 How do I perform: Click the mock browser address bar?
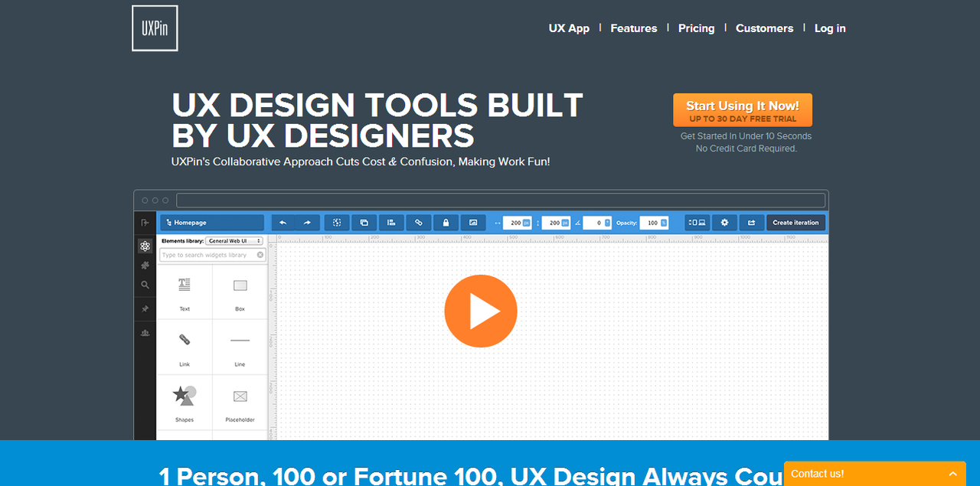(501, 201)
